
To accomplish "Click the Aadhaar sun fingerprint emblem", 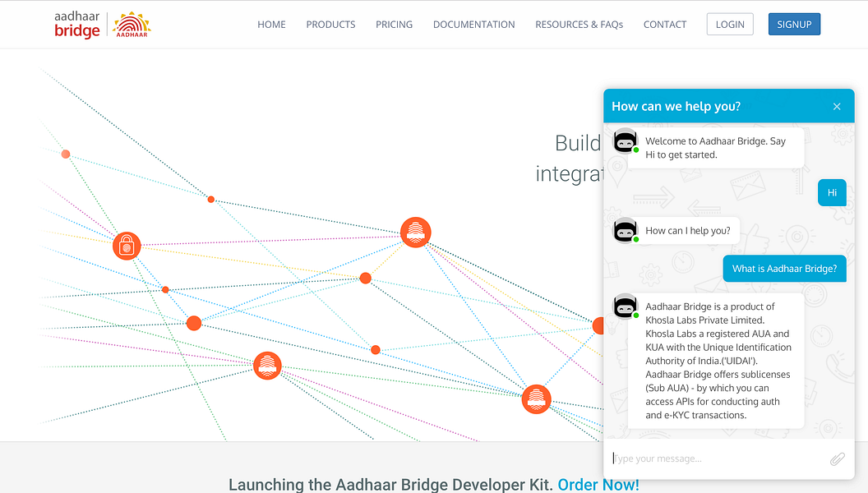I will [x=132, y=25].
